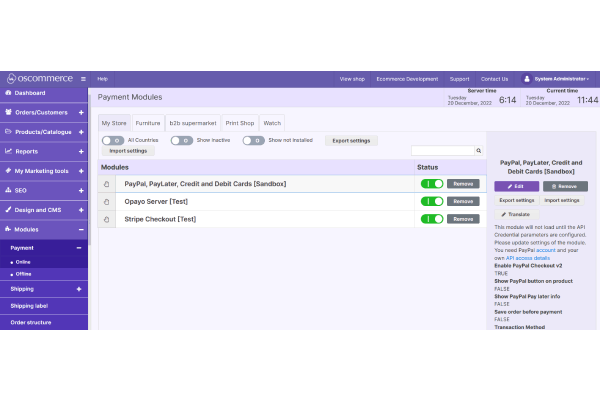This screenshot has width=600, height=400.
Task: Switch to the Furniture tab
Action: pos(148,122)
